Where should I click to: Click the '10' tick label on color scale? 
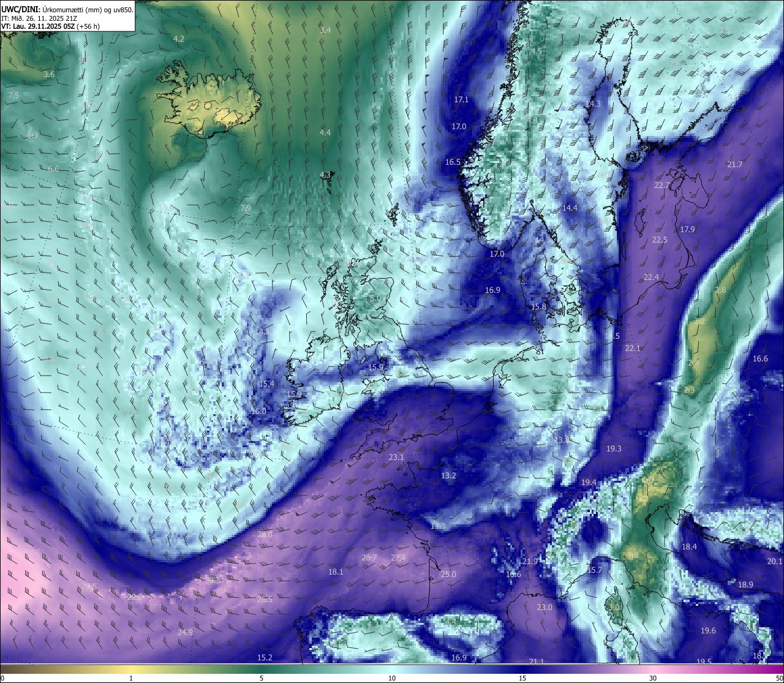point(392,678)
